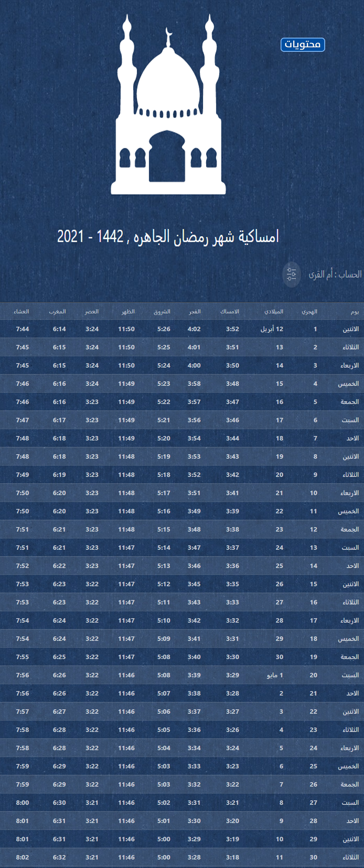
Task: Click Maghrib time 6:17
Action: coord(59,420)
